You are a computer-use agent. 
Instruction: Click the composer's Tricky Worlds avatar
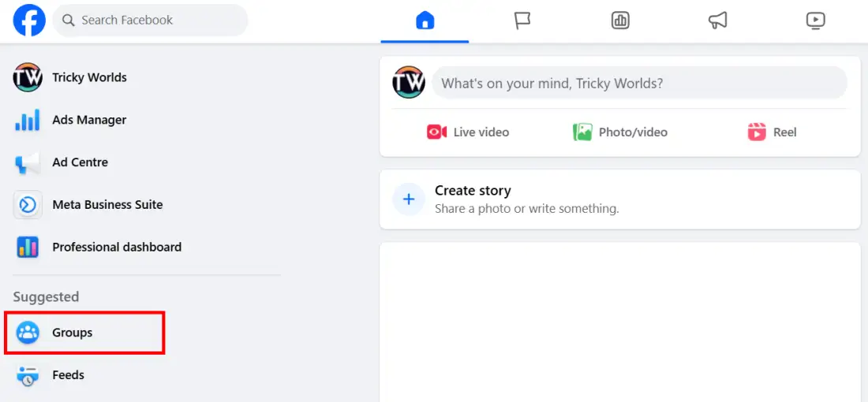(x=409, y=83)
